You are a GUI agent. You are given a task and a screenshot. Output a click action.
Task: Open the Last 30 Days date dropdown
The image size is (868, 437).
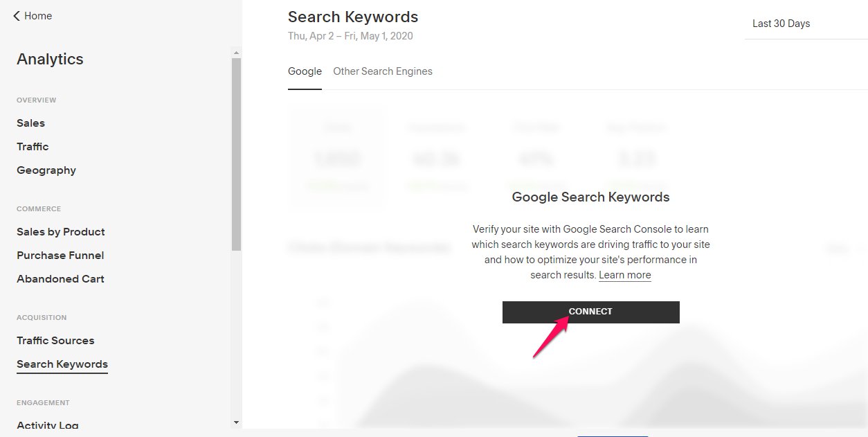click(x=803, y=24)
